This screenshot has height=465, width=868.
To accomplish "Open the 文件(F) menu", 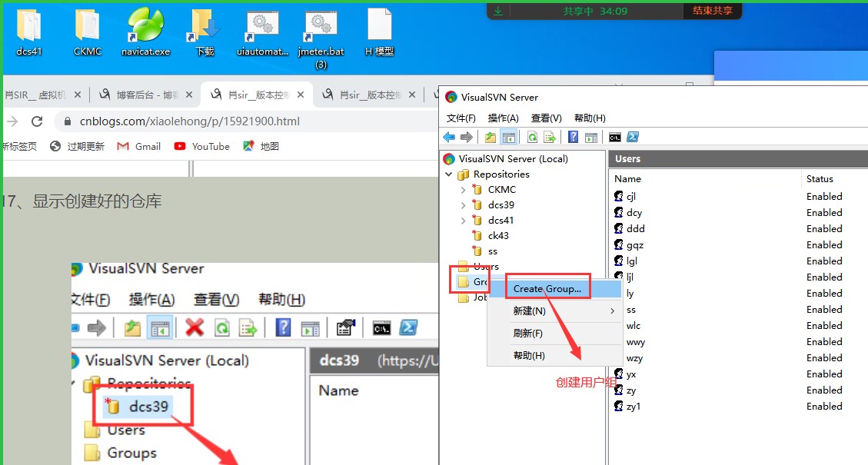I will (461, 118).
